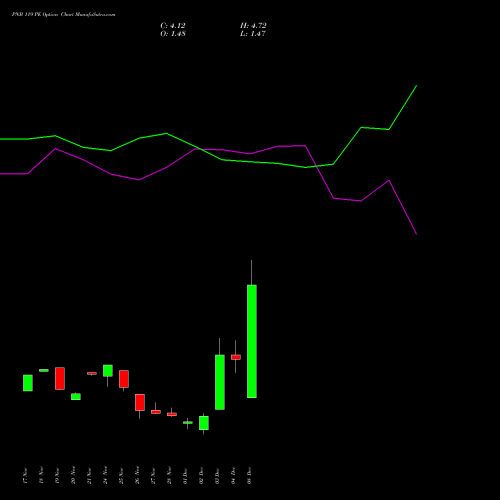
Task: Click the red candlestick for 26 Nov
Action: point(140,402)
